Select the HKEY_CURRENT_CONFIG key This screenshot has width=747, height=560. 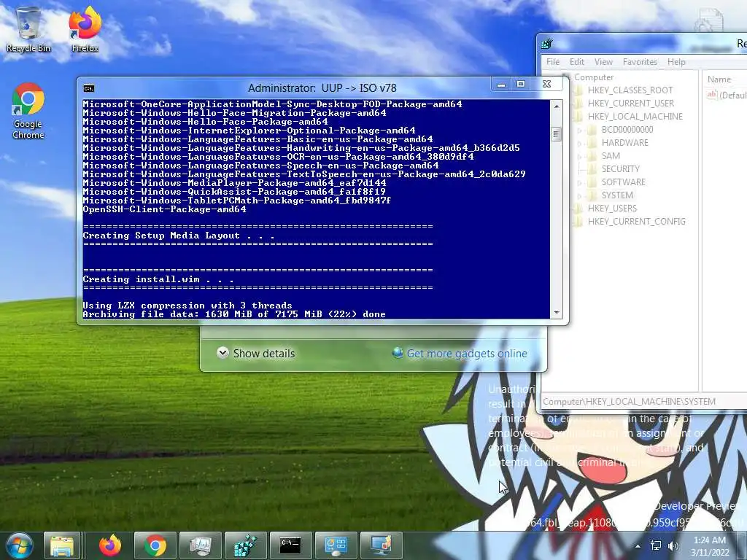coord(636,222)
